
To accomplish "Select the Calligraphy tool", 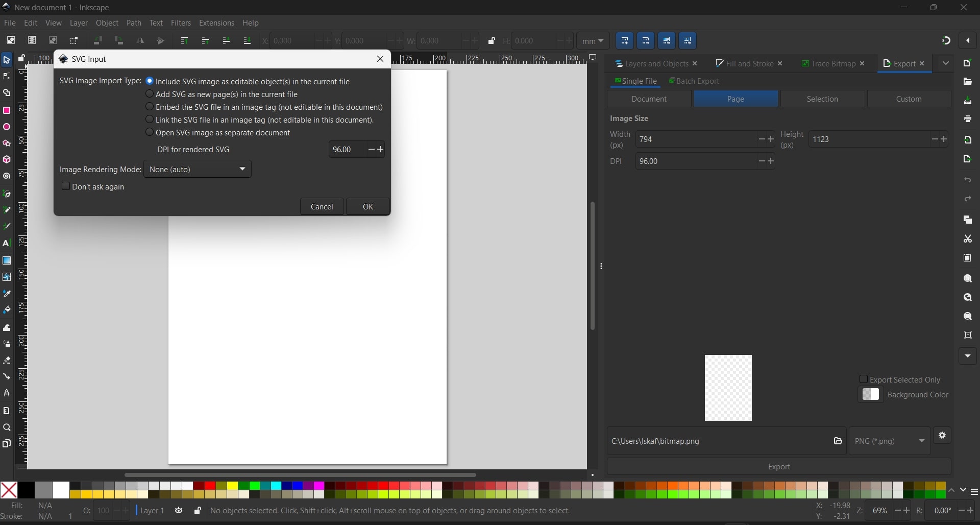I will pyautogui.click(x=7, y=226).
